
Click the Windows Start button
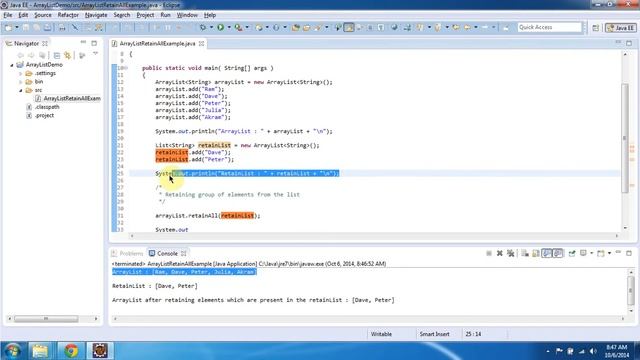(x=13, y=351)
